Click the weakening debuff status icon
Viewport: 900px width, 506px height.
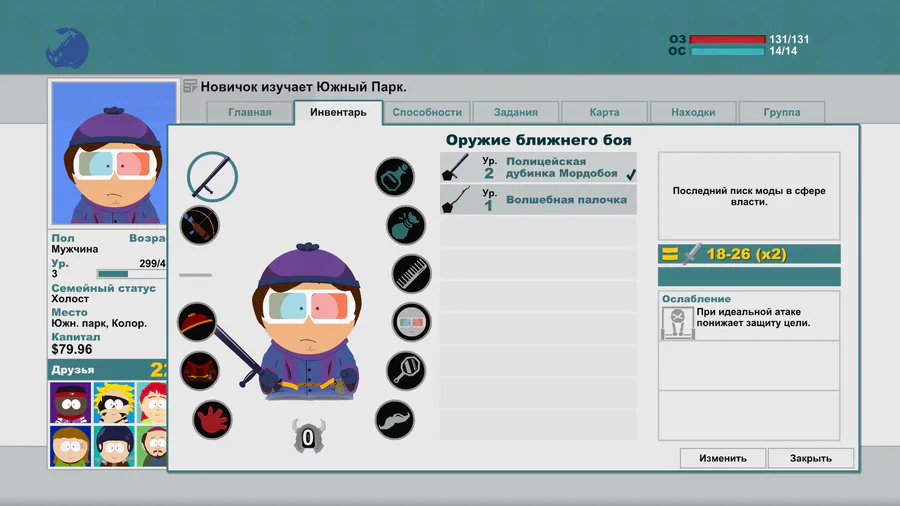(x=678, y=322)
